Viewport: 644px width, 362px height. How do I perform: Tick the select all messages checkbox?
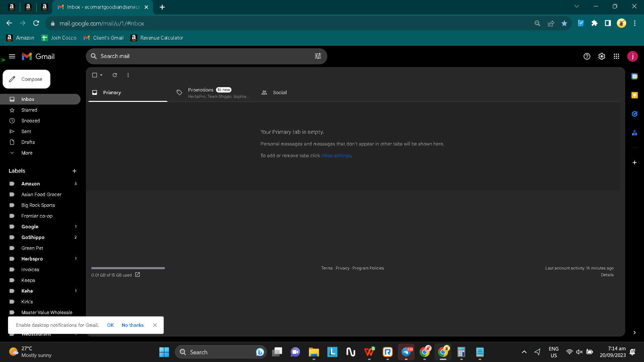pos(95,75)
